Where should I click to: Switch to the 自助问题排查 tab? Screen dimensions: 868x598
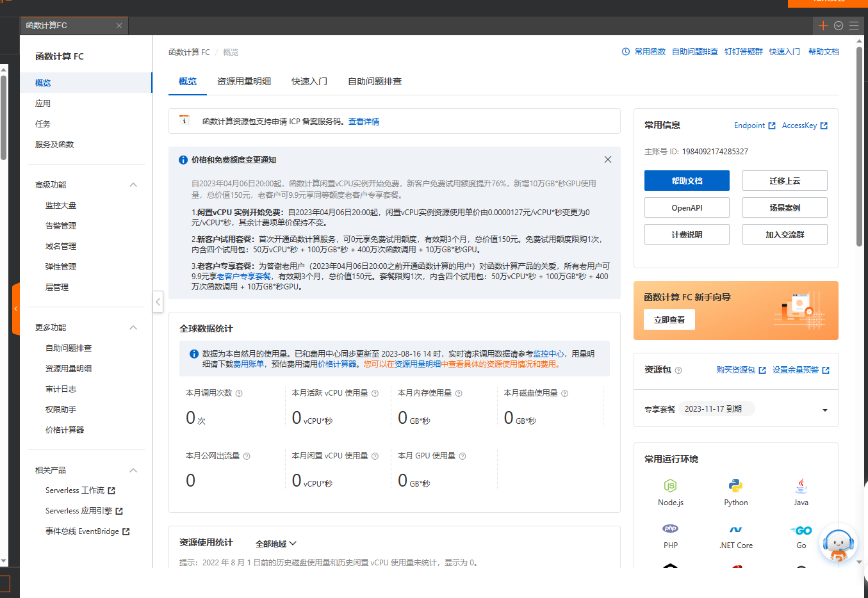375,81
